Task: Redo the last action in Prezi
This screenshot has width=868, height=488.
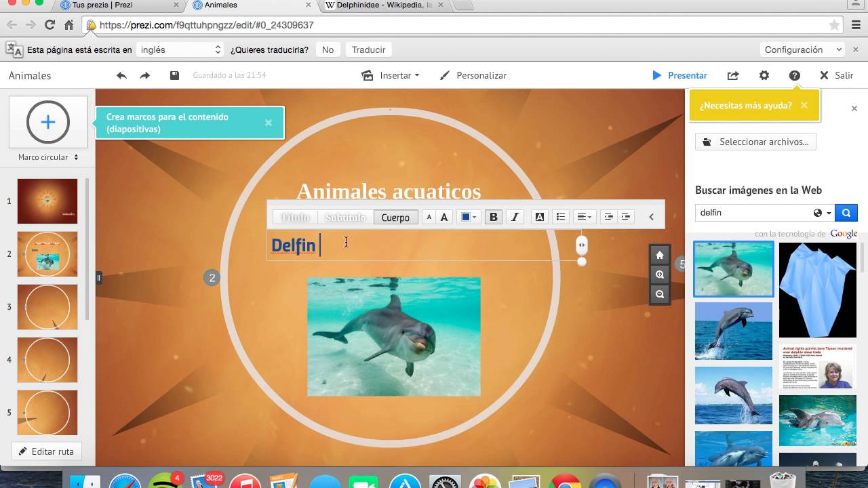Action: (144, 75)
